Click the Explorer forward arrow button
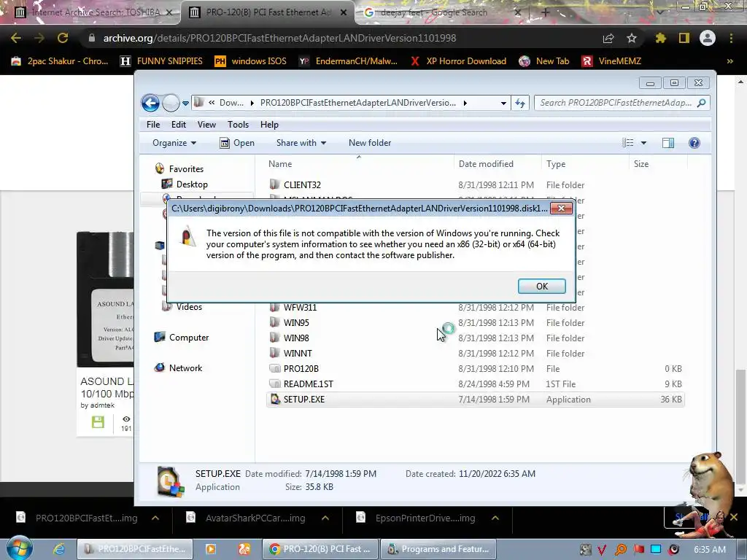Viewport: 747px width, 560px height. pos(171,103)
